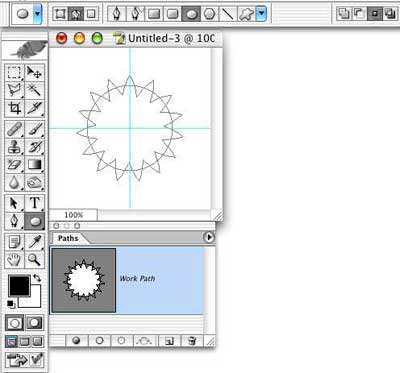Choose the Line tool in options bar
This screenshot has height=373, width=400.
(x=228, y=14)
